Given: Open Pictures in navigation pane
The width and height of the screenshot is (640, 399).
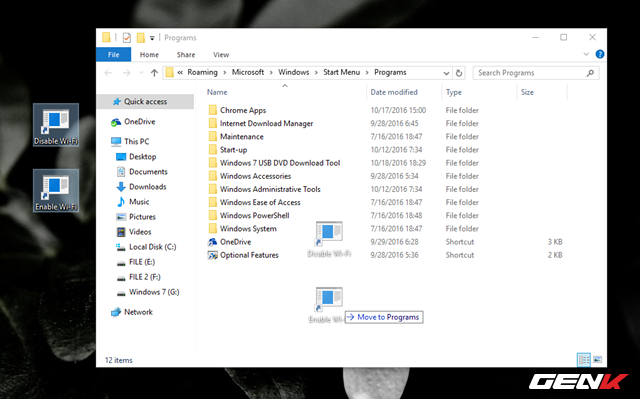Looking at the screenshot, I should click(x=142, y=217).
